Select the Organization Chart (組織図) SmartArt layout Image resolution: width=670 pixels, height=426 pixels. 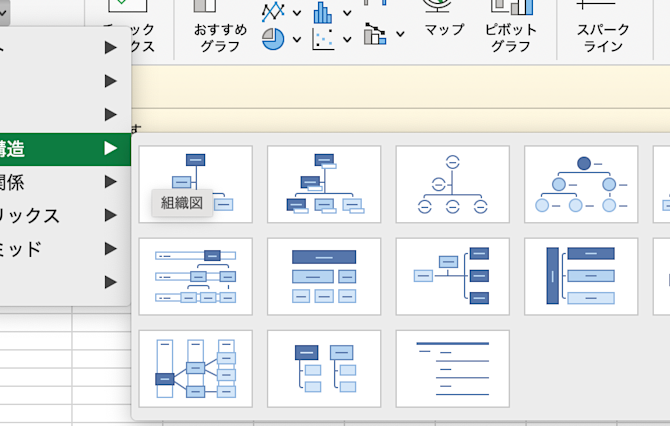(196, 184)
